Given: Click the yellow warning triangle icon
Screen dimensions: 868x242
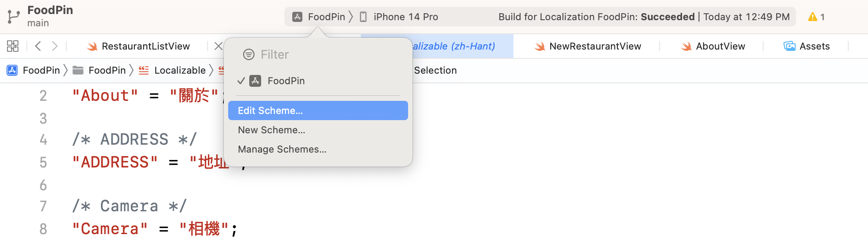Looking at the screenshot, I should [812, 17].
